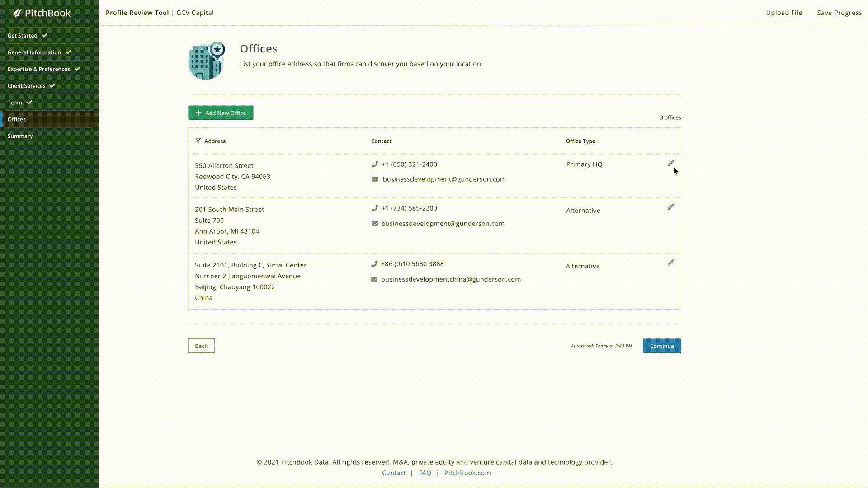
Task: Click the Back button
Action: coord(201,346)
